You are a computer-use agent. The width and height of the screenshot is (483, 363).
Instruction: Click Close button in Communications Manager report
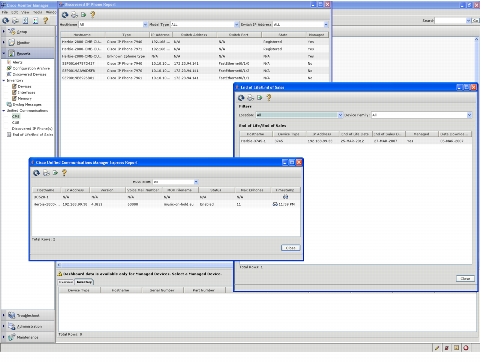290,248
